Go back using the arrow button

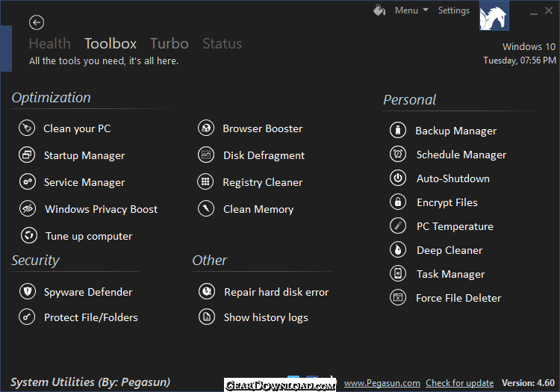(37, 22)
